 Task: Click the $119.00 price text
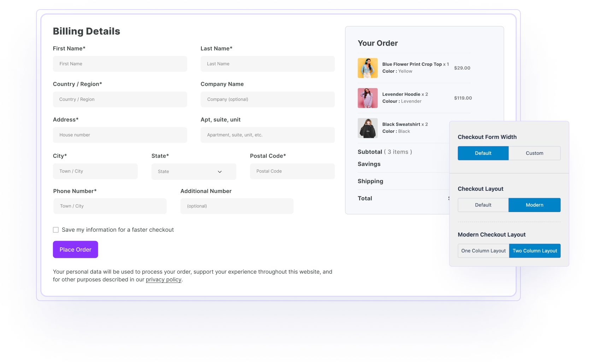coord(463,98)
